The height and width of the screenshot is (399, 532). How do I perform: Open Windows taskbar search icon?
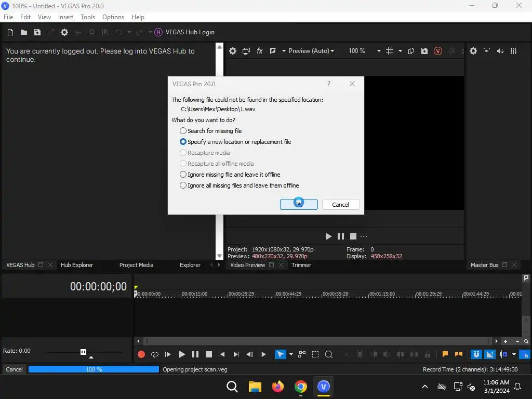point(232,387)
